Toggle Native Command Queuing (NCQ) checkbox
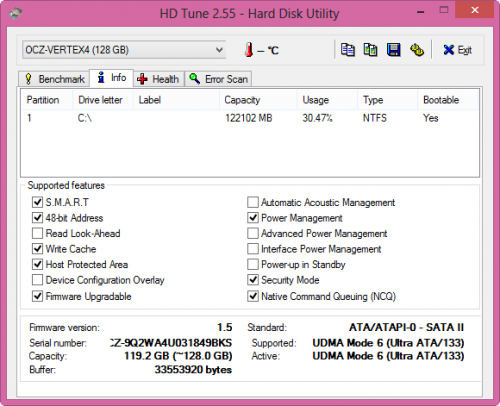Screen dimensions: 500x406 click(x=253, y=296)
